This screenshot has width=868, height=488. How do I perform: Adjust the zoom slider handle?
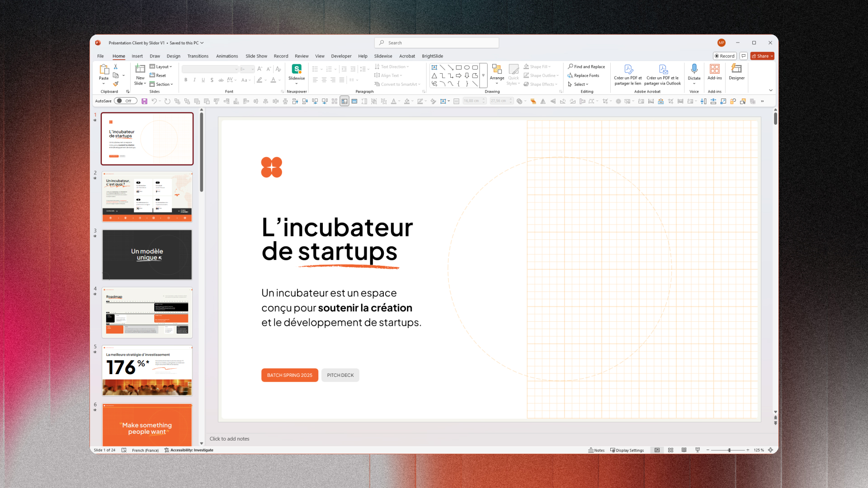(x=729, y=450)
